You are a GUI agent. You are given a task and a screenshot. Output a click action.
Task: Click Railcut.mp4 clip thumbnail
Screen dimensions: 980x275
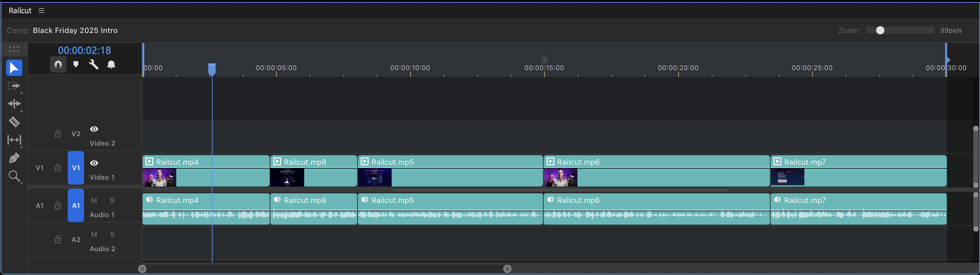click(159, 177)
